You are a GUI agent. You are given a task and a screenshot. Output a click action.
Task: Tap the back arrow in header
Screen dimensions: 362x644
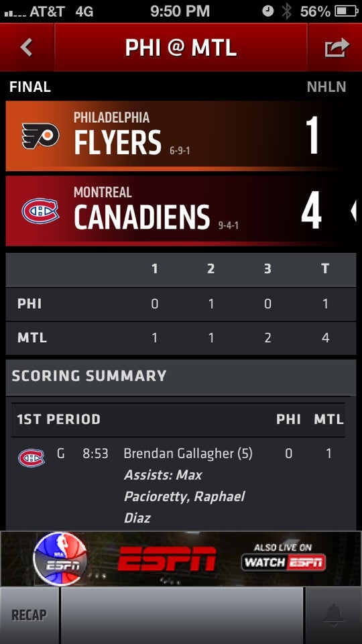tap(27, 48)
